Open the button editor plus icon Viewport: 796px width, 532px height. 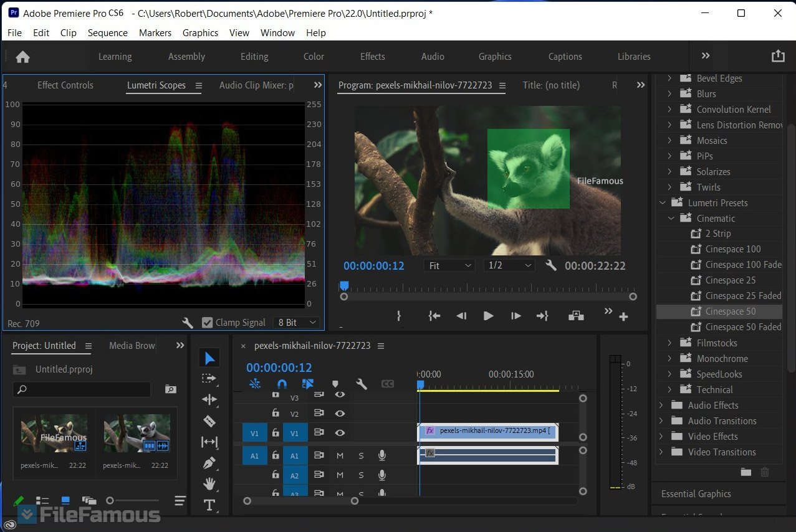623,317
